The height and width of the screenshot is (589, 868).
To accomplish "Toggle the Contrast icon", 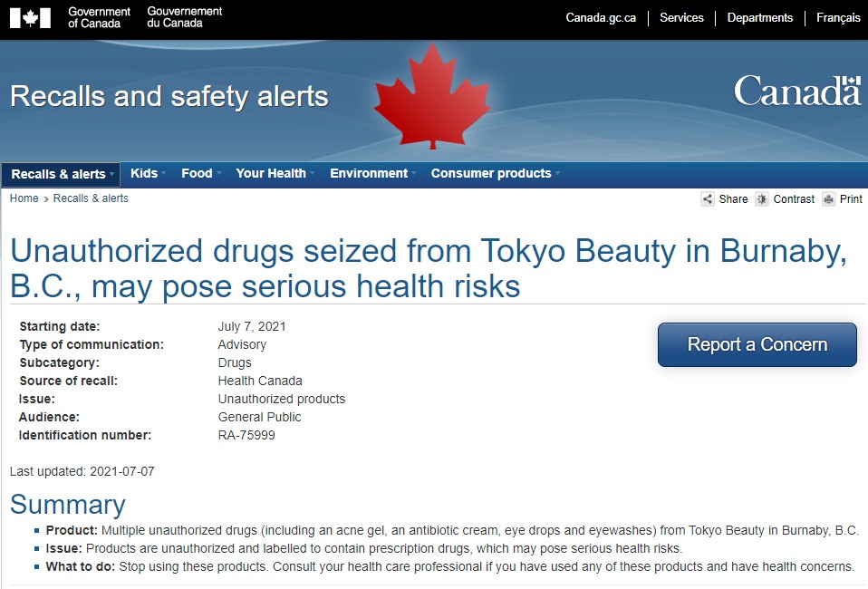I will pos(762,199).
